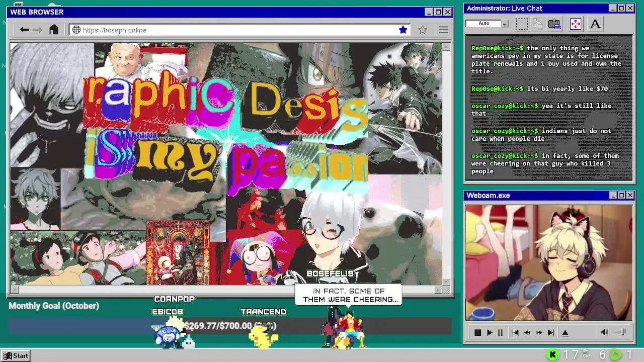The width and height of the screenshot is (644, 362).
Task: Click the copy pages icon in Live Chat
Action: (x=538, y=24)
